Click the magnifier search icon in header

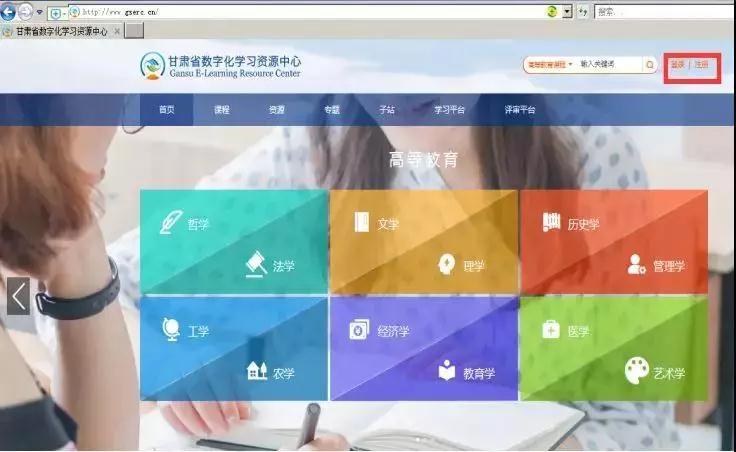click(649, 65)
